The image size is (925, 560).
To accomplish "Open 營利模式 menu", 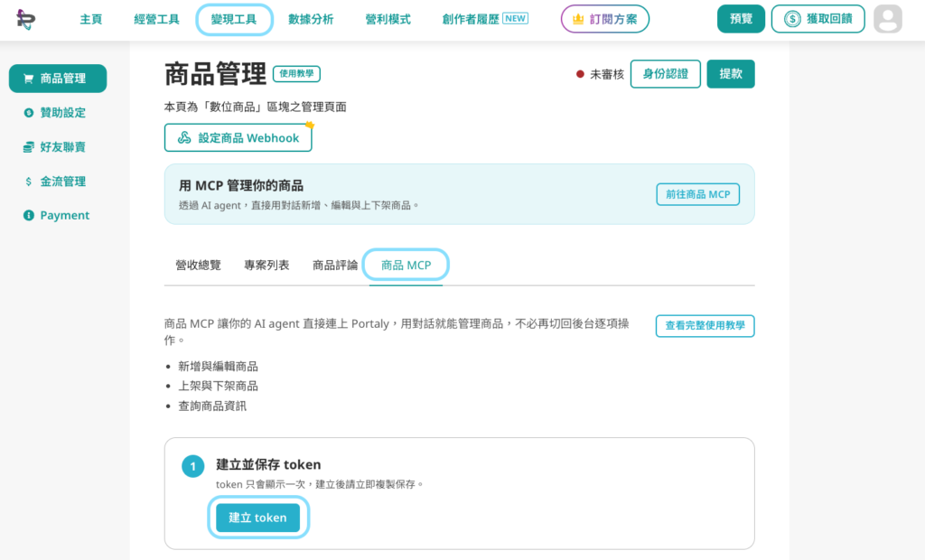I will [x=388, y=19].
